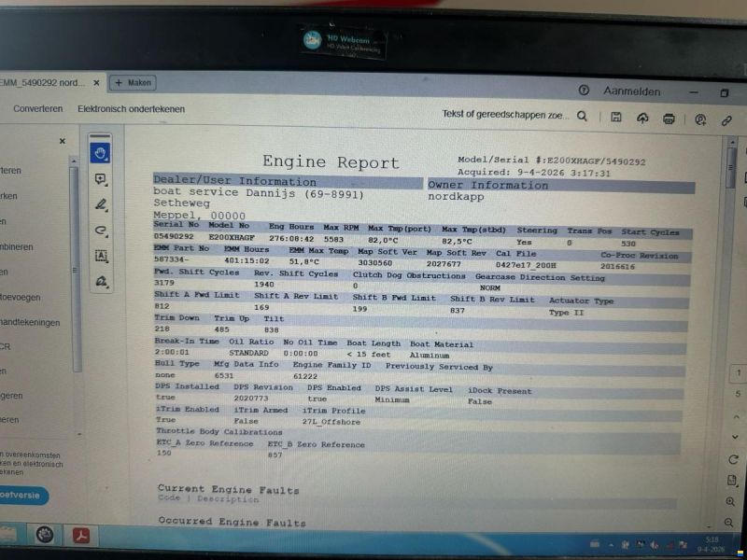This screenshot has height=560, width=747.
Task: Print the Engine Report document
Action: [x=669, y=119]
